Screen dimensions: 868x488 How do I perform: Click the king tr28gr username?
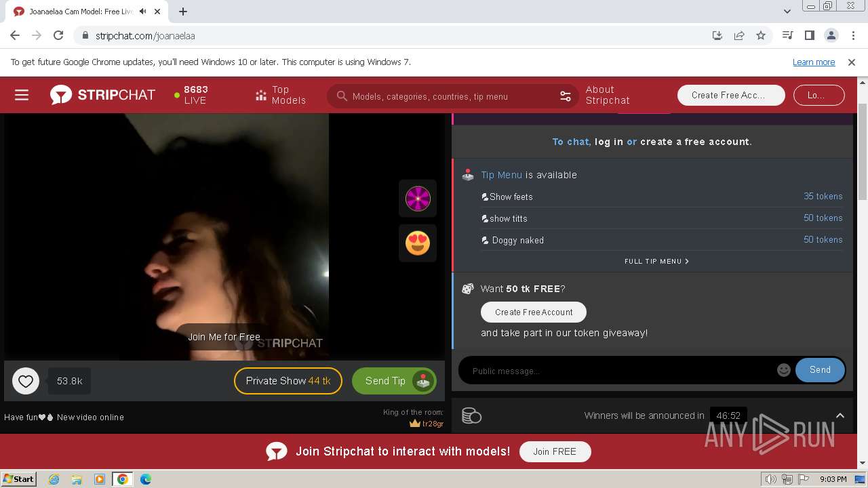(433, 424)
